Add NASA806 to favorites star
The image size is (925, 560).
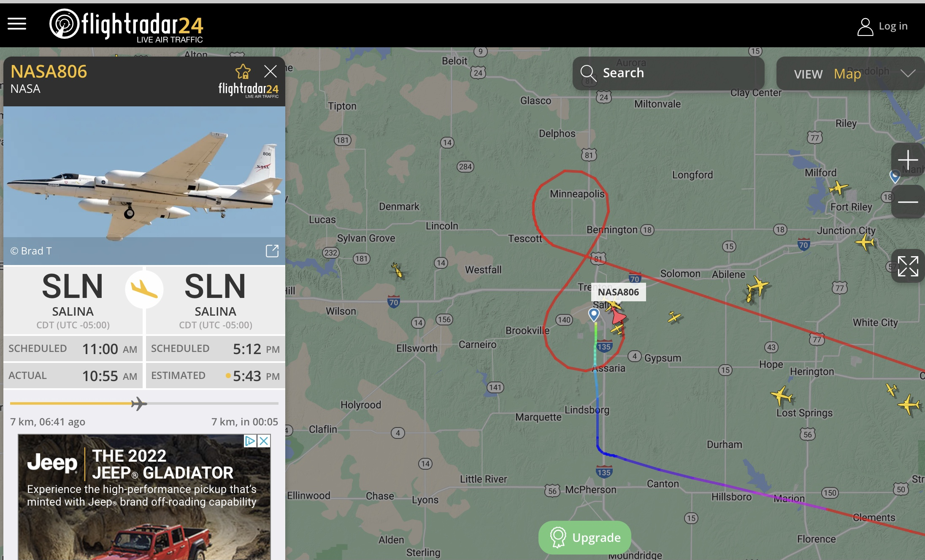(243, 71)
